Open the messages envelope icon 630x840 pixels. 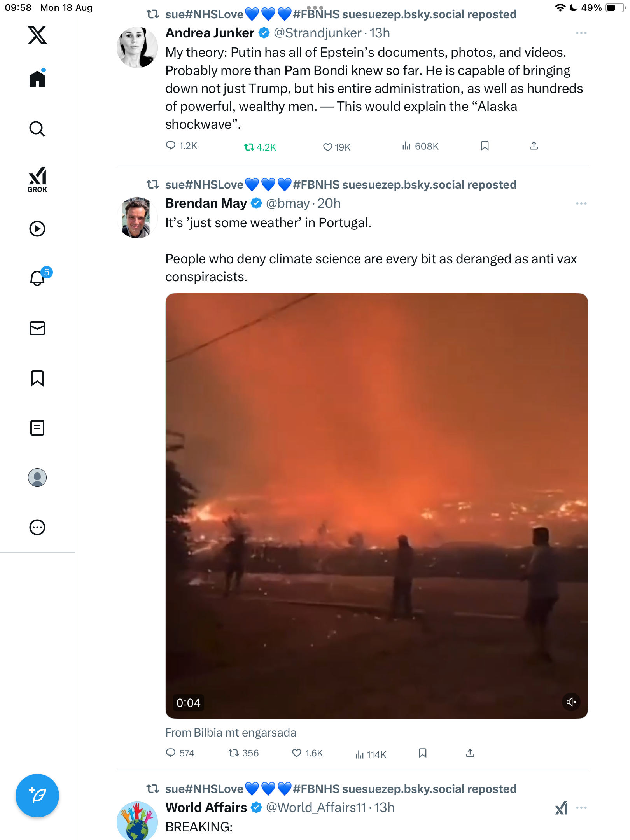(x=37, y=328)
